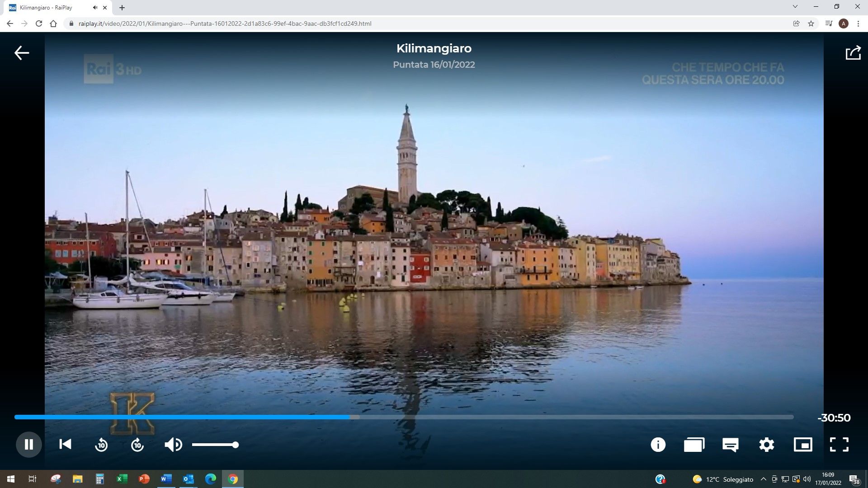Screen dimensions: 868x488
Task: Mute the player volume speaker icon
Action: (173, 445)
